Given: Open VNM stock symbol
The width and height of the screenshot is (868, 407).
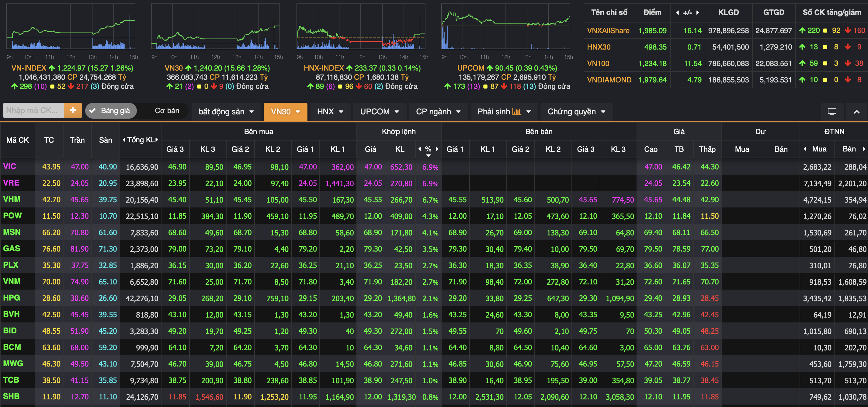Looking at the screenshot, I should [x=12, y=281].
